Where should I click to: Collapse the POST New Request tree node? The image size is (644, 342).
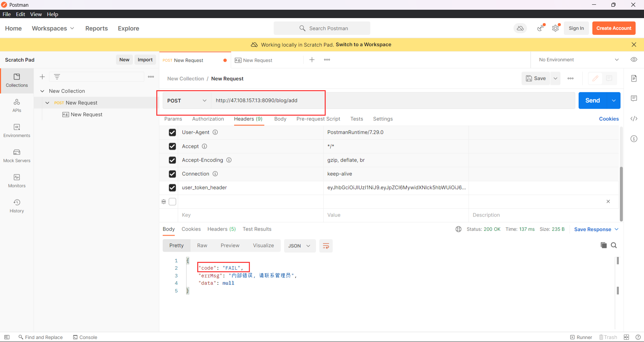[47, 103]
